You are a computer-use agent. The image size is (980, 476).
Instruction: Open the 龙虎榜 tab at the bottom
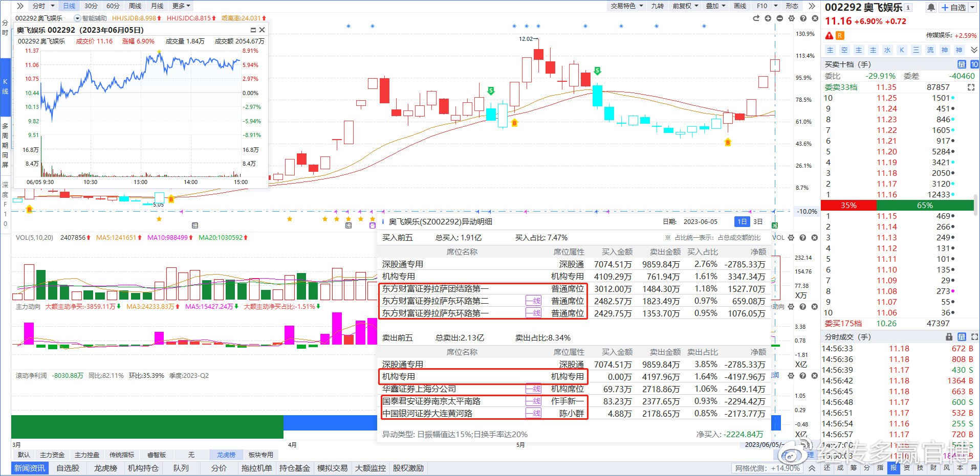[105, 468]
